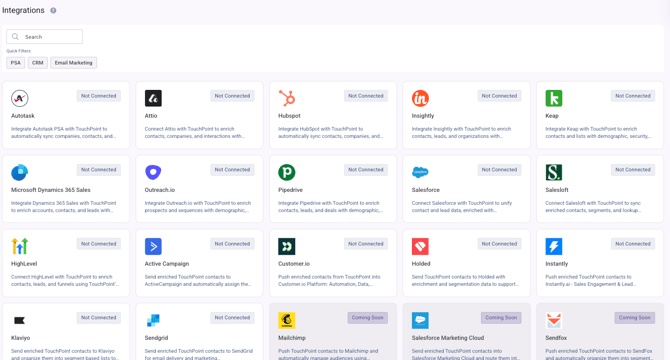This screenshot has height=360, width=670.
Task: Select the Klaviyo card title
Action: [x=21, y=338]
